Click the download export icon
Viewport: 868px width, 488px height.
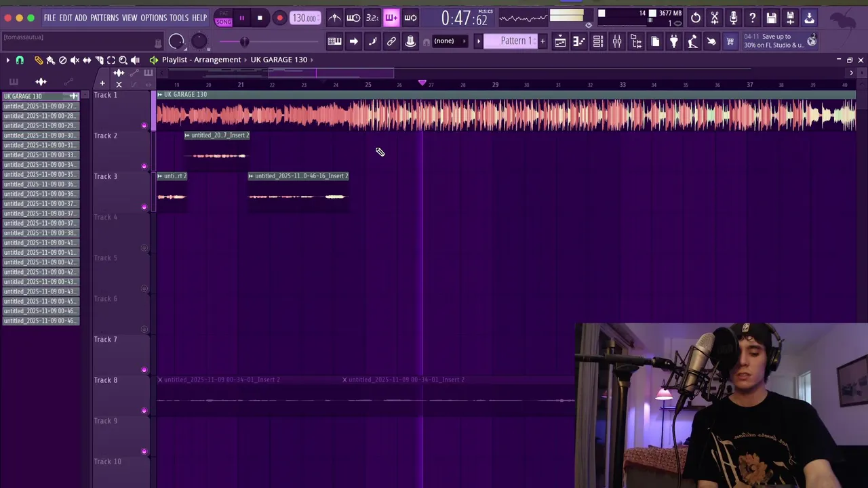(810, 18)
